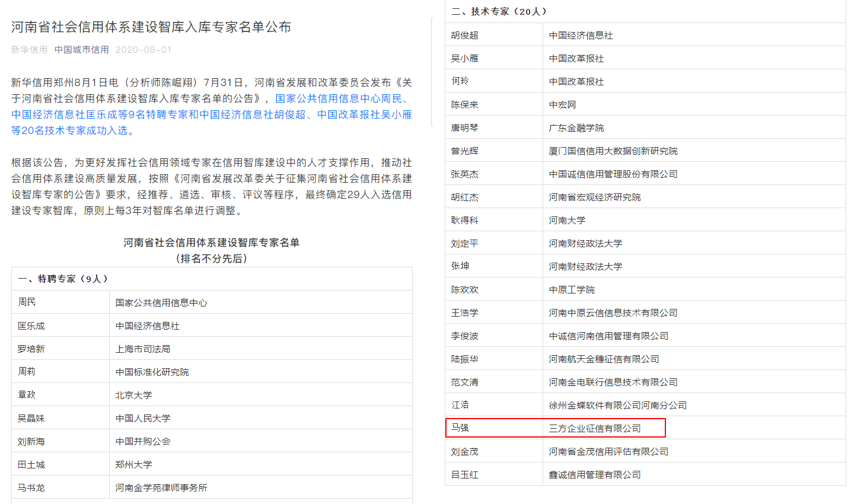Viewport: 867px width, 504px height.
Task: Select the 马强 name inside the red box
Action: point(460,428)
